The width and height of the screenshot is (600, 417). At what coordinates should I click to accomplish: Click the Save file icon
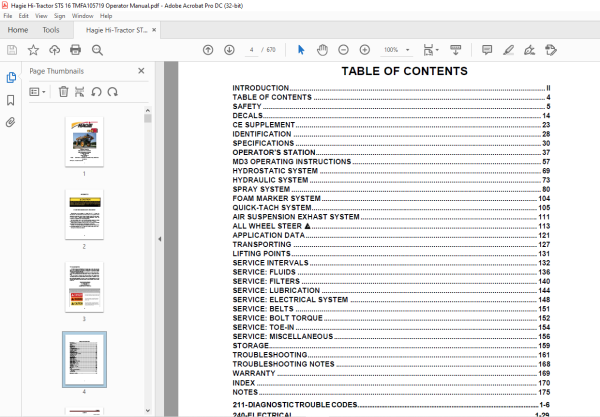pos(12,50)
